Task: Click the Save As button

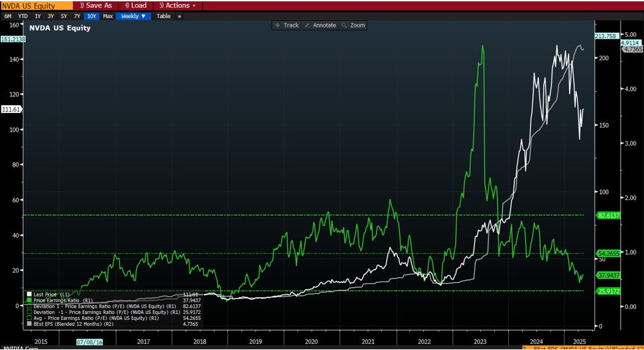Action: point(96,5)
